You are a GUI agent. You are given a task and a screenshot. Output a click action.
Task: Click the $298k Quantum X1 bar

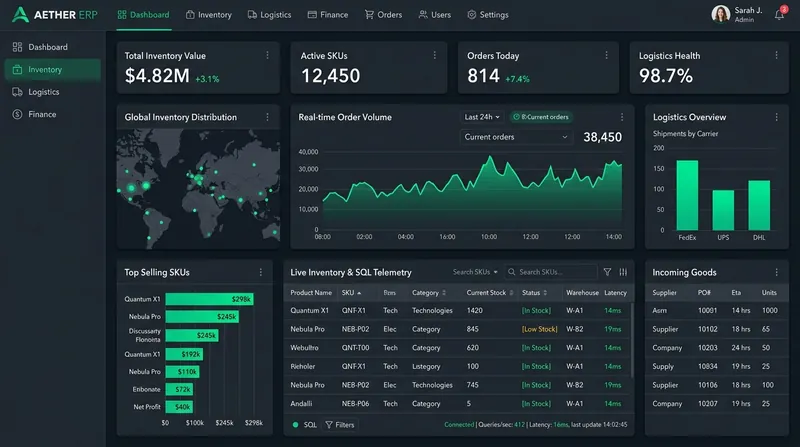coord(209,299)
